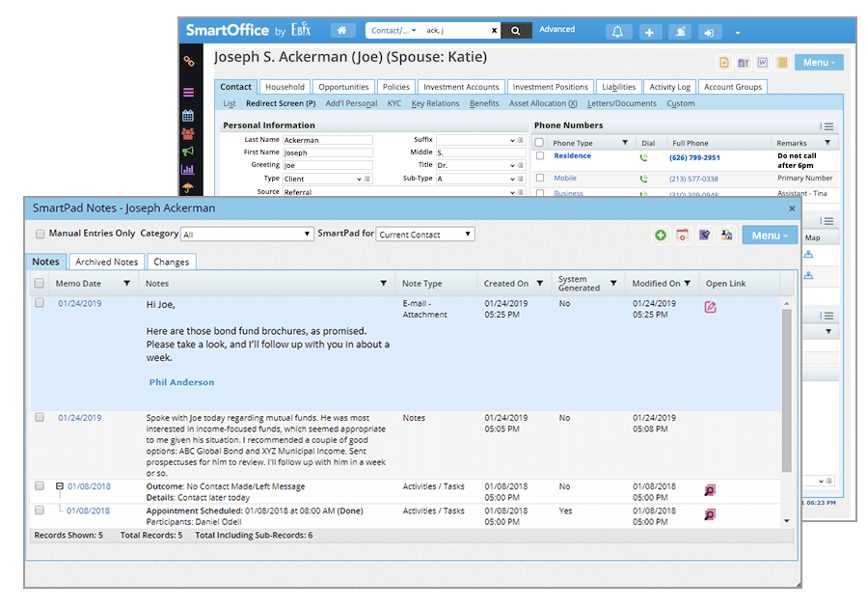Expand the SmartPad for Current Contact dropdown

(x=425, y=235)
